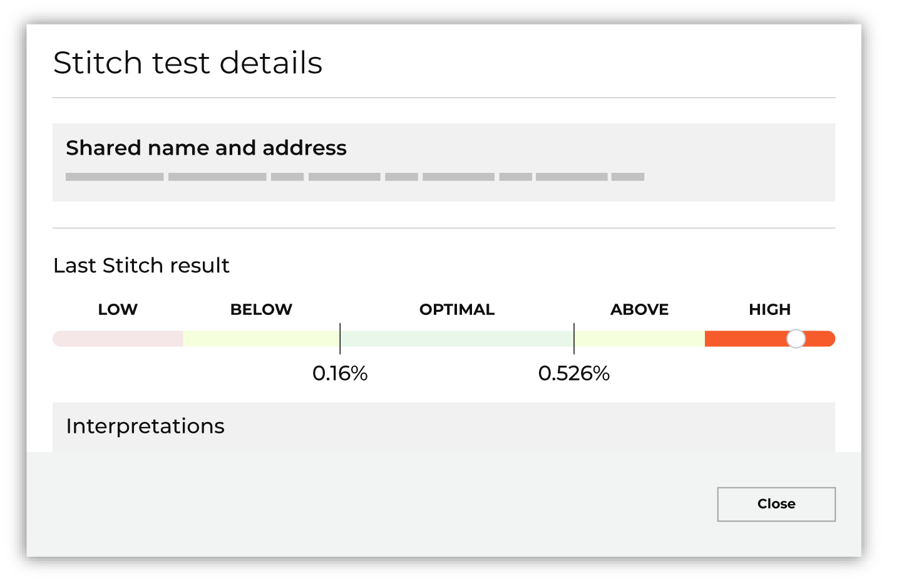Screen dimensions: 924x583
Task: Click the Last Stitch result heading
Action: tap(141, 266)
